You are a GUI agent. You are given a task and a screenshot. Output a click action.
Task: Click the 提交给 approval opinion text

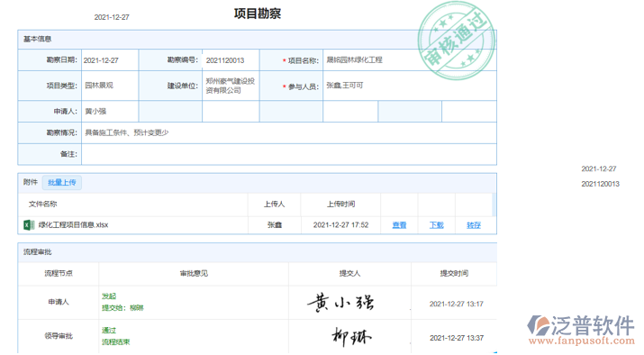click(122, 308)
